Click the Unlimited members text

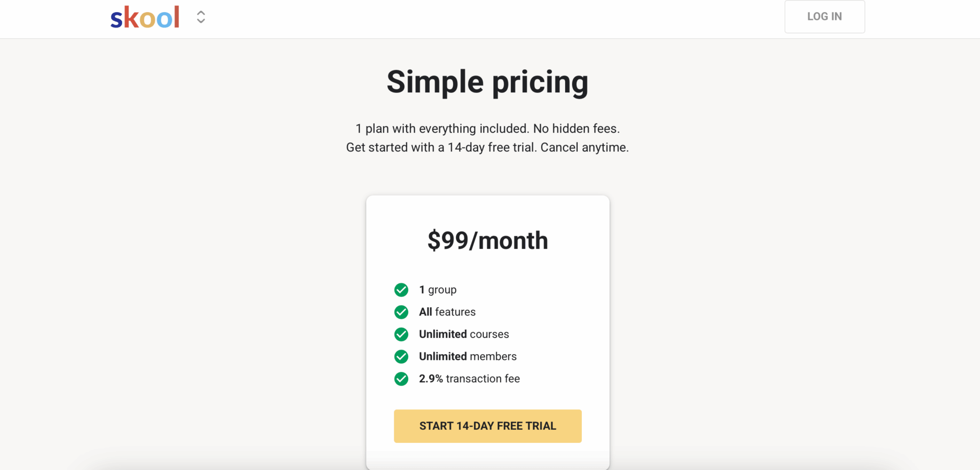tap(468, 356)
